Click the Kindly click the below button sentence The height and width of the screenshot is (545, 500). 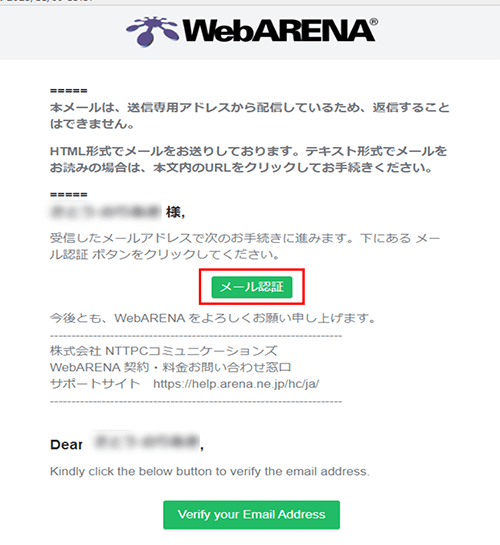click(210, 471)
